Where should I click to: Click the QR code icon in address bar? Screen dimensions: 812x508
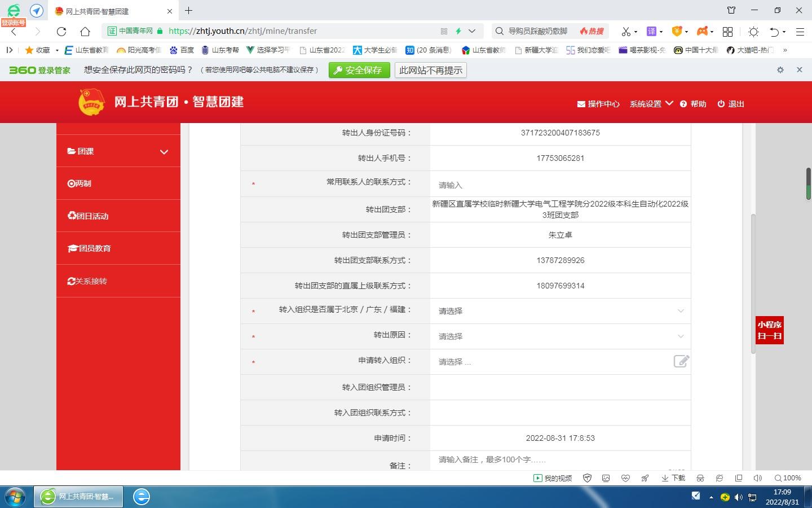pos(444,31)
